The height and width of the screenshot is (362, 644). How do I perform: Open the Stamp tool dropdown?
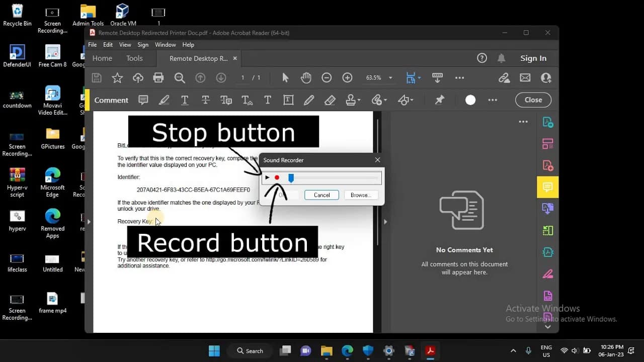353,100
